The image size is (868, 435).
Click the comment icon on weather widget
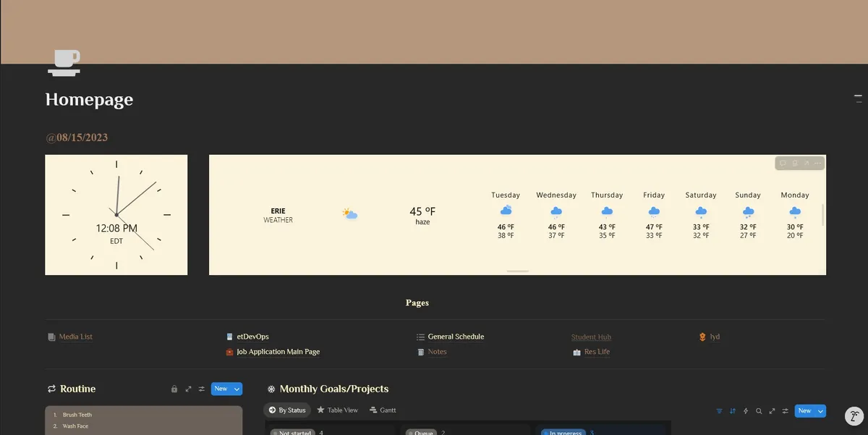click(783, 164)
